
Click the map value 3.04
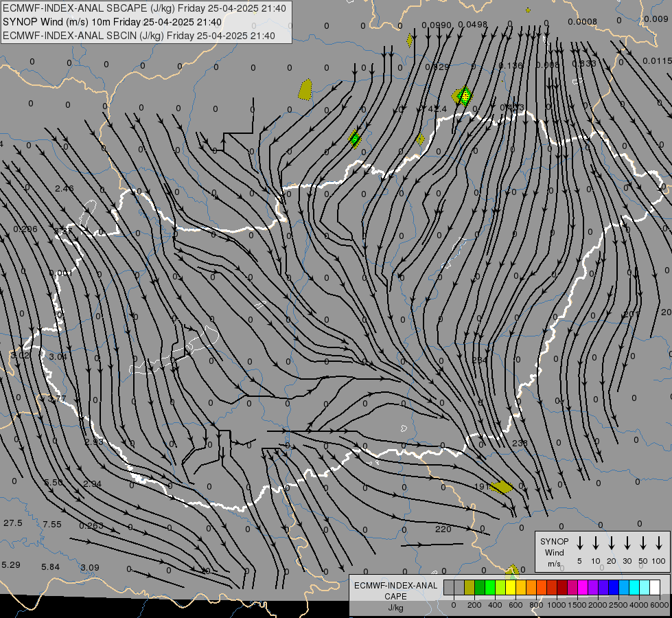tap(58, 357)
